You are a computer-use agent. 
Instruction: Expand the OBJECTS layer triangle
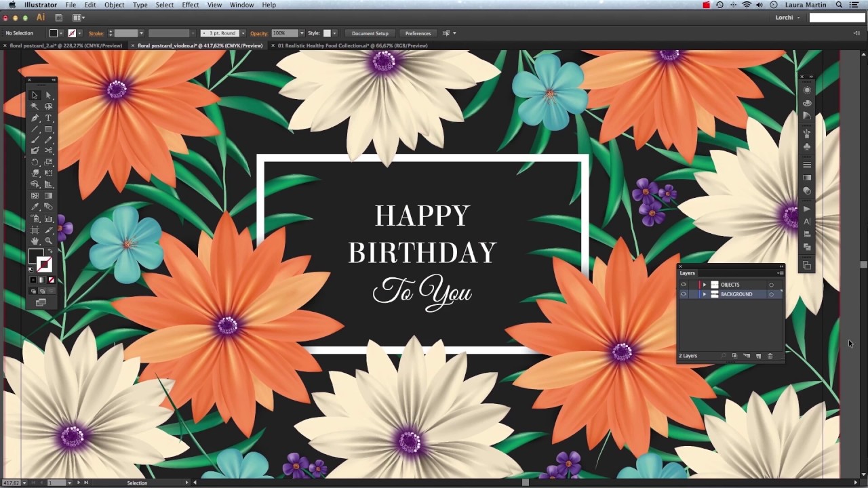tap(705, 285)
